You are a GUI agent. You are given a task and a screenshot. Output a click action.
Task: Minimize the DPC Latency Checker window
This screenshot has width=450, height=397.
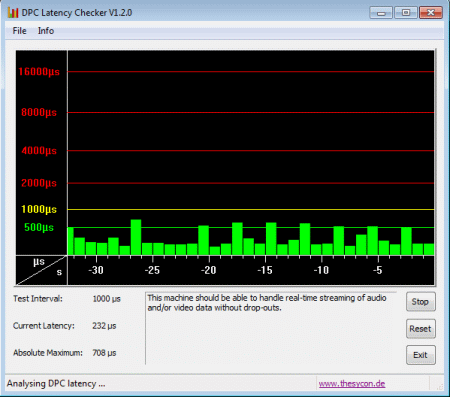click(381, 13)
